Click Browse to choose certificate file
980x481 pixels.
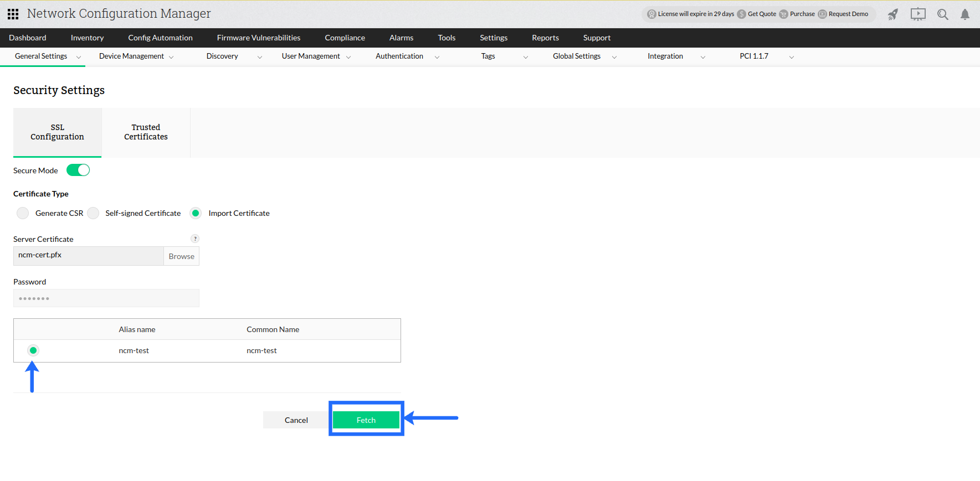[182, 256]
